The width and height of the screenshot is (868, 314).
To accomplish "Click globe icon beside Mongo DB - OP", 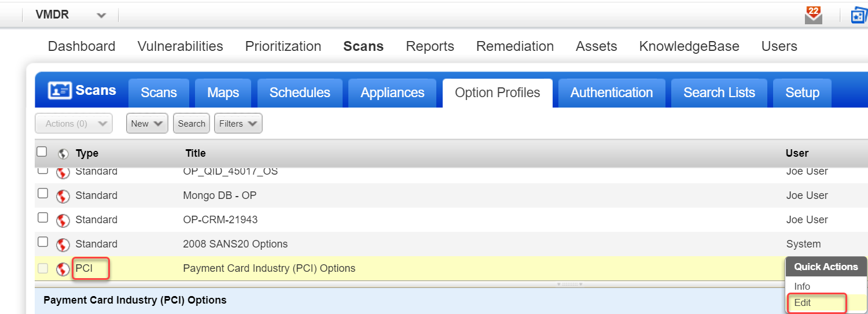I will click(63, 196).
